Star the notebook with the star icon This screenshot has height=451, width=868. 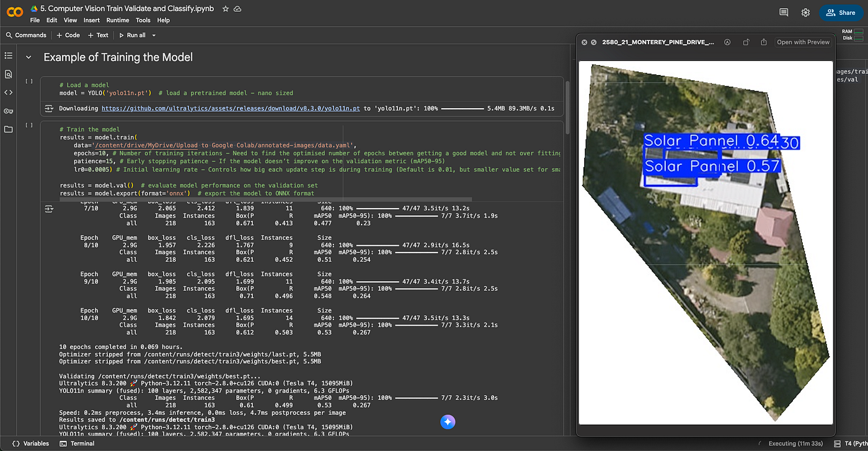click(x=226, y=9)
